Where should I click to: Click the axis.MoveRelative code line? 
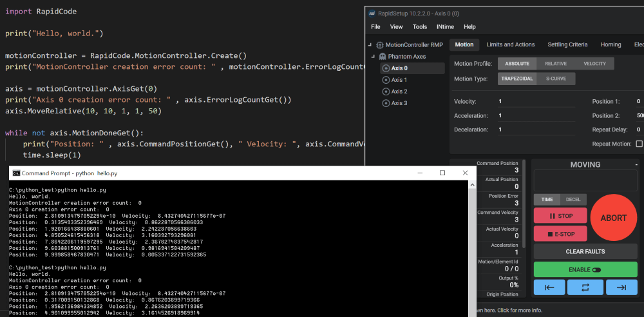point(83,111)
